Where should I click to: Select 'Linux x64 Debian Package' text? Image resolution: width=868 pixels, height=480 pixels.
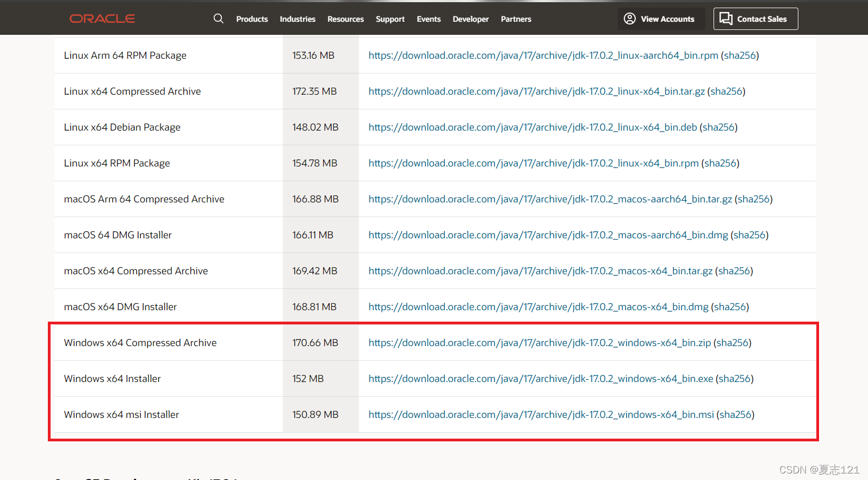(x=122, y=127)
